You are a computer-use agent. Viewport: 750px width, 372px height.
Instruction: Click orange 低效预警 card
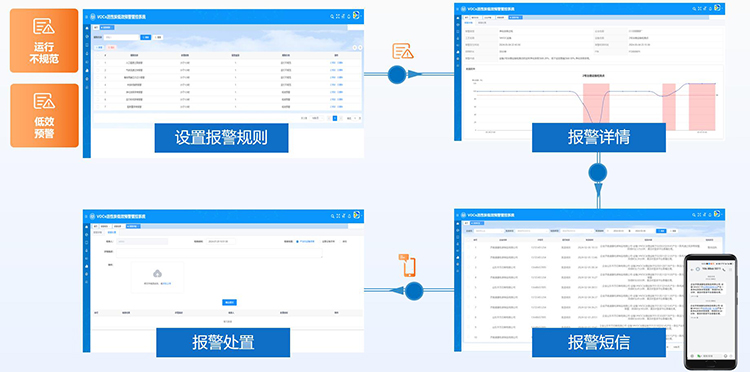44,115
